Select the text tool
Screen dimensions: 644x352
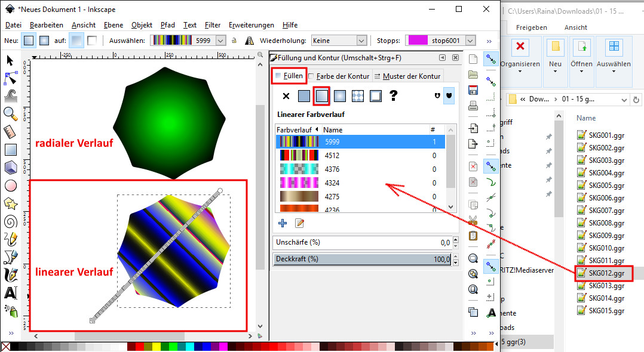10,293
